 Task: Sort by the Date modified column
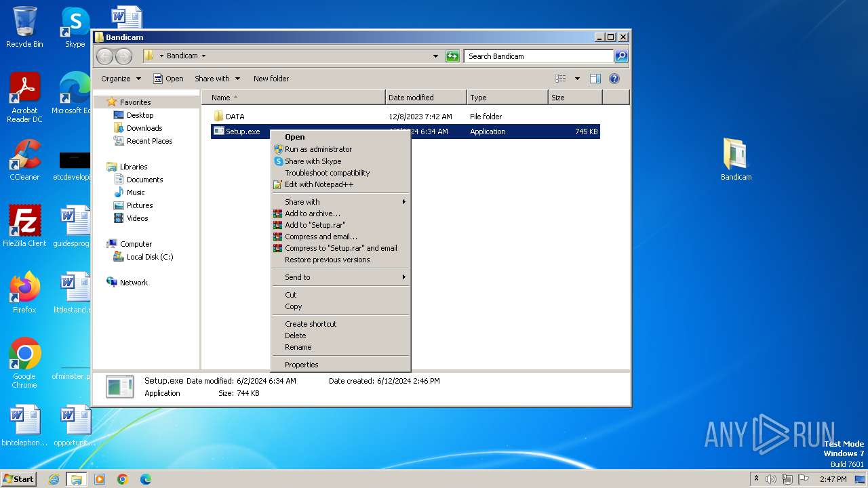[x=426, y=98]
